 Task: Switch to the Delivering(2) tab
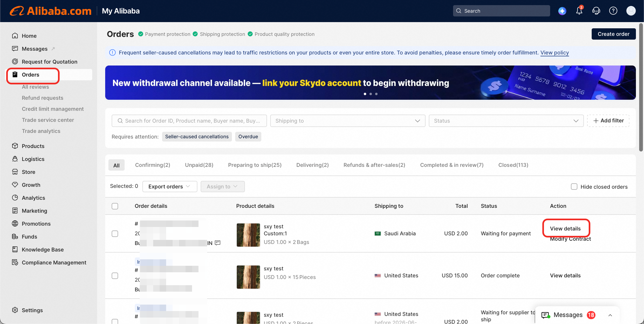(x=313, y=165)
